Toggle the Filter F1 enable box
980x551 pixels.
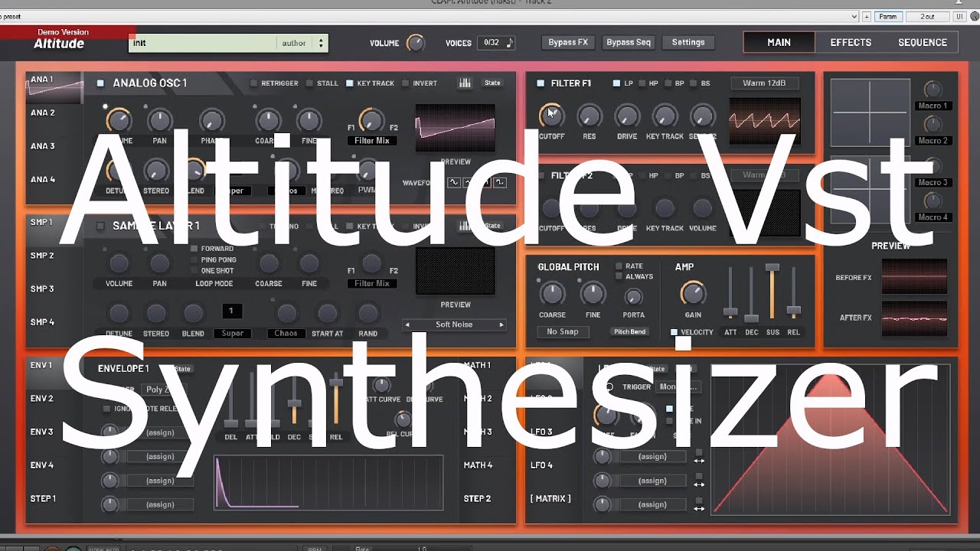coord(541,83)
